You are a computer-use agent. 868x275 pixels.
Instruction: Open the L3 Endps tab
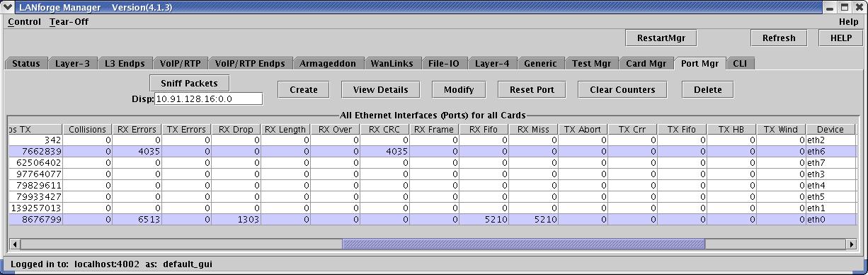125,63
